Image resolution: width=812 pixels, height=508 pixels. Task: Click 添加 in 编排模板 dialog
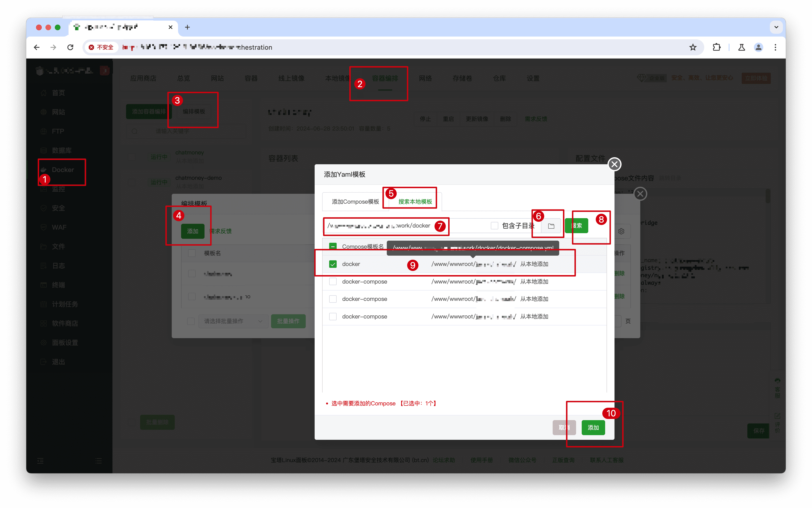point(192,231)
